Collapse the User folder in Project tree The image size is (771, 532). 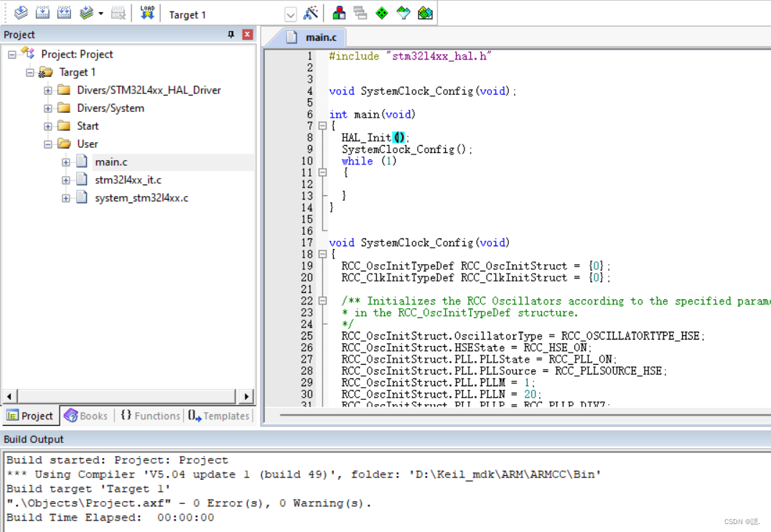coord(47,144)
